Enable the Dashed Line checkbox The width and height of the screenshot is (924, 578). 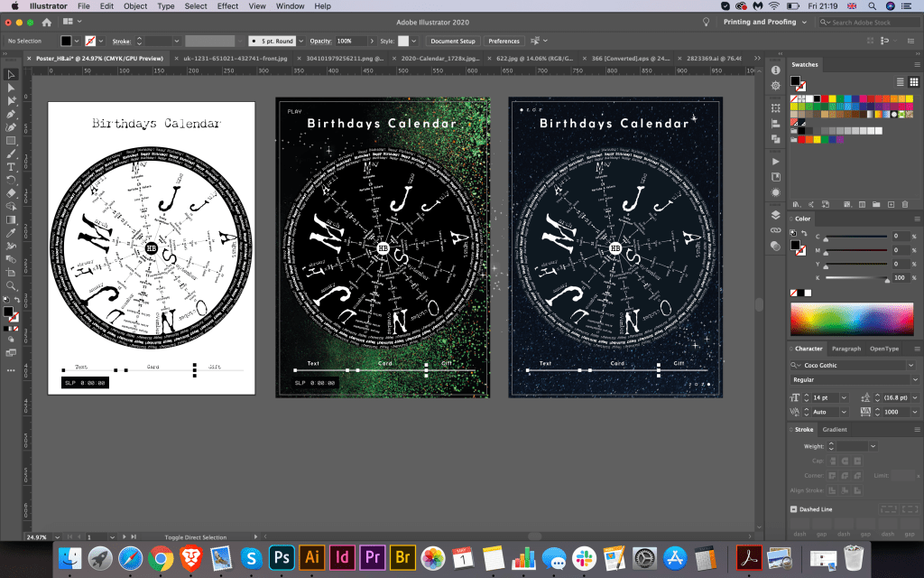pyautogui.click(x=793, y=509)
